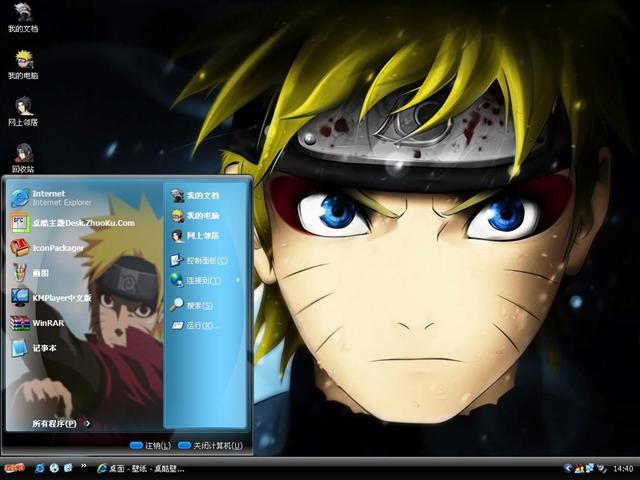
Task: Open 桌酷主题 Desk.ZhuoKu.Com start menu entry
Action: point(72,223)
